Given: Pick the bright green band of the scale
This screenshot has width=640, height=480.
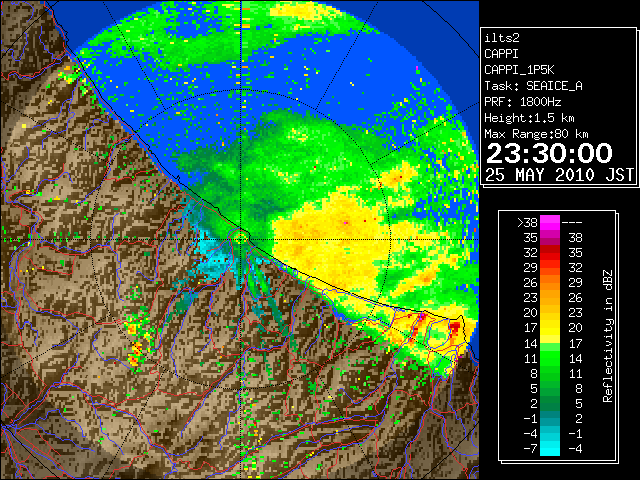Looking at the screenshot, I should coord(550,358).
